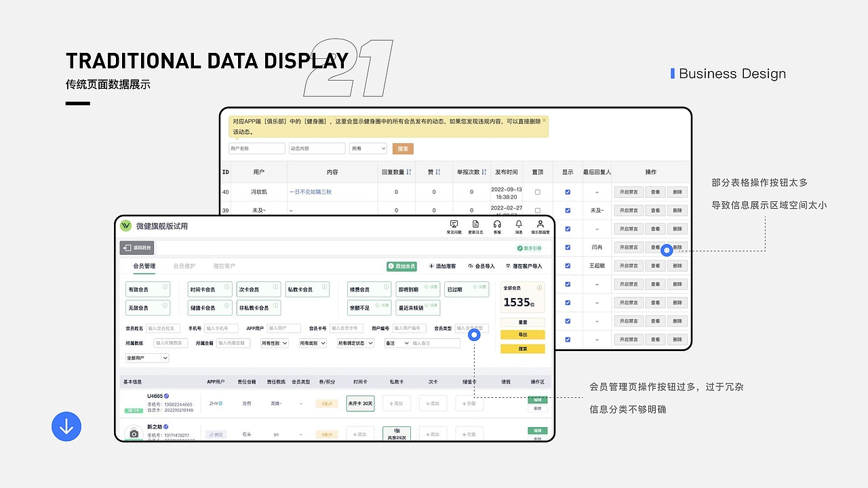Uncheck 显示 checkbox for row ID 40
This screenshot has width=868, height=488.
point(568,192)
